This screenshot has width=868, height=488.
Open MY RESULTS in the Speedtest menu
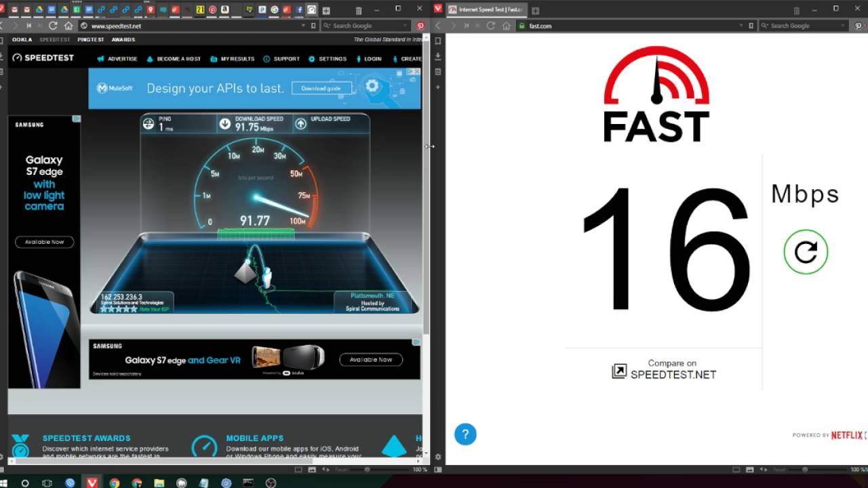tap(232, 59)
